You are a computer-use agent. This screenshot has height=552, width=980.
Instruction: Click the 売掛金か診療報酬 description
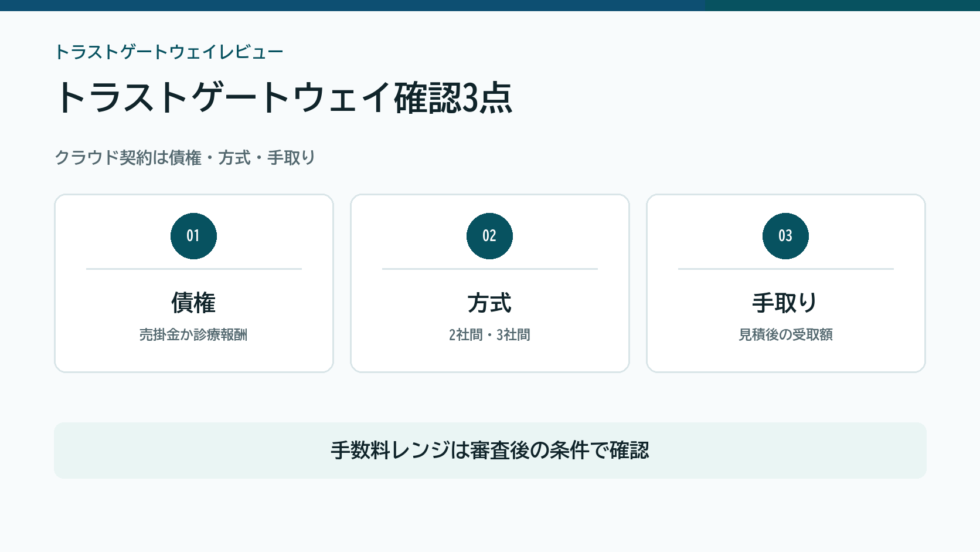click(x=193, y=335)
